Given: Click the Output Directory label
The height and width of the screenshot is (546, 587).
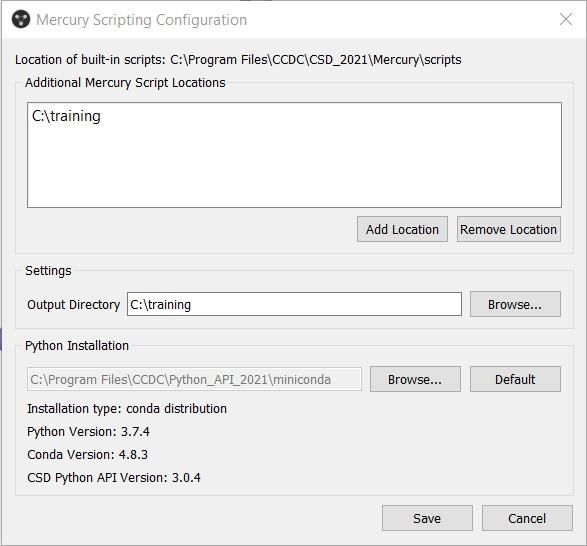Looking at the screenshot, I should pyautogui.click(x=73, y=304).
